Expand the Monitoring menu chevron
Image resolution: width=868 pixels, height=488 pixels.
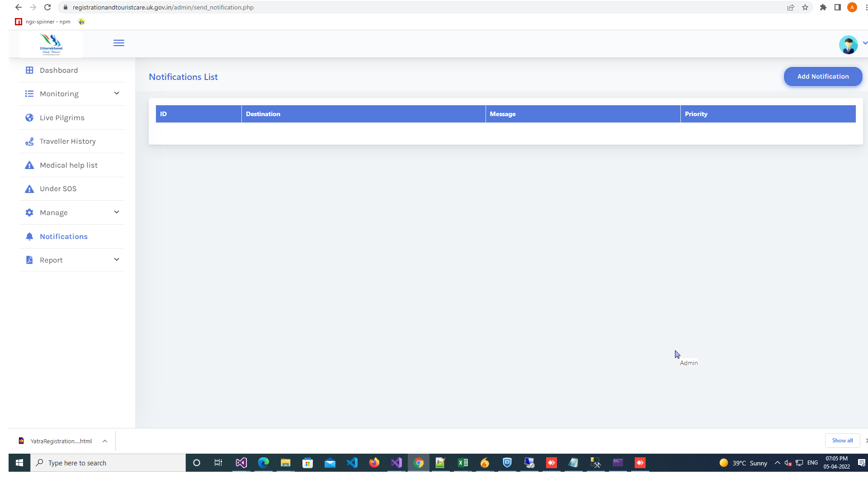pyautogui.click(x=117, y=93)
